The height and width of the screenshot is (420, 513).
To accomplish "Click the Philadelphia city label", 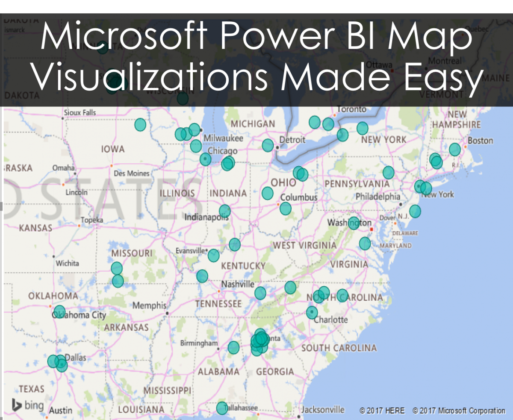I will tap(378, 197).
